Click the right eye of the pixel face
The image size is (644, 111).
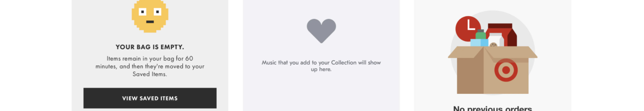tap(157, 12)
